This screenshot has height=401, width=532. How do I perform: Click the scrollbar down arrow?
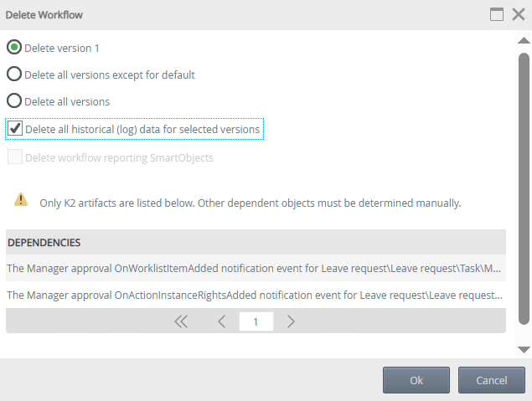click(524, 349)
